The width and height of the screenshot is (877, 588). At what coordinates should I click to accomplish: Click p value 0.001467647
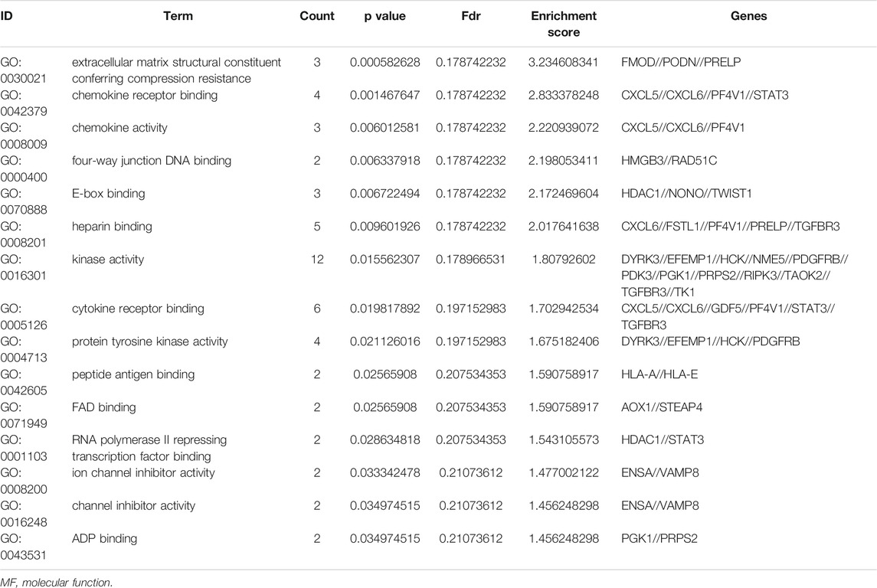click(x=385, y=96)
